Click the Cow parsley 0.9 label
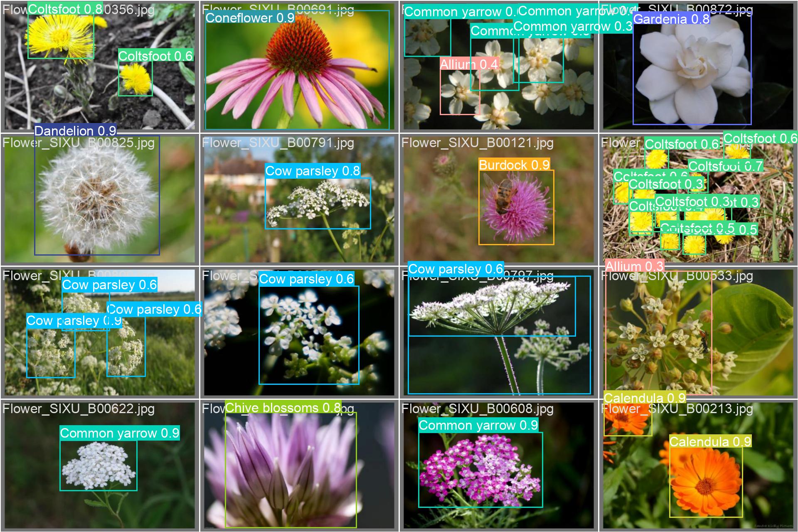Screen dimensions: 798x532 tap(74, 320)
